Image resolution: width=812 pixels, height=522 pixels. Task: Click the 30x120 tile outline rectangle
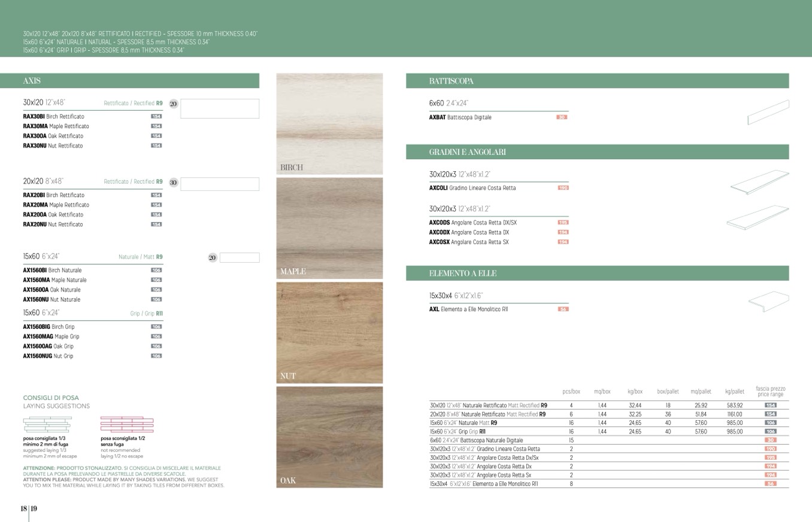(220, 108)
